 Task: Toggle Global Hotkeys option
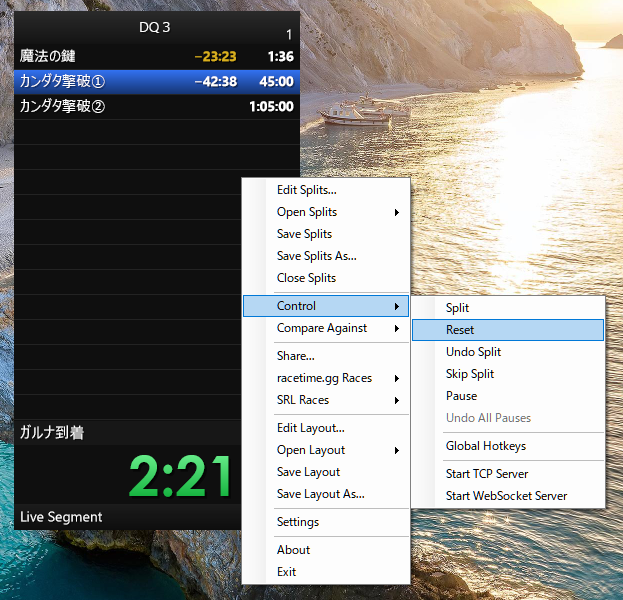coord(485,446)
